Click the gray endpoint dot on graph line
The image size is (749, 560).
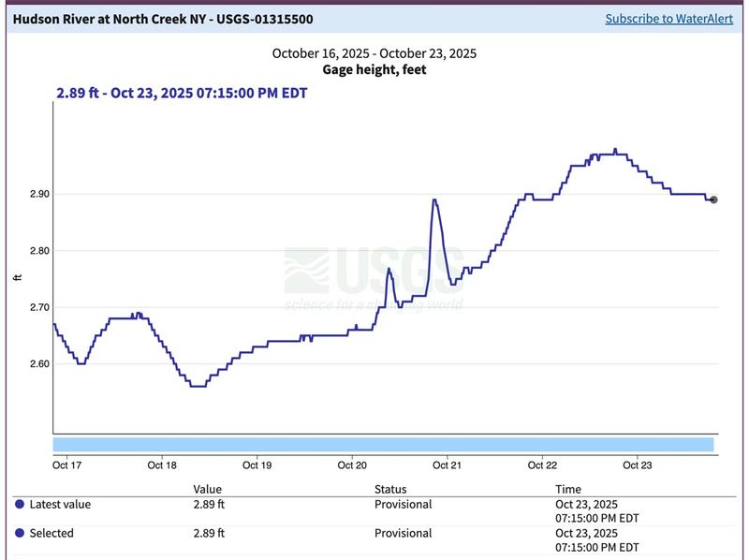[713, 199]
